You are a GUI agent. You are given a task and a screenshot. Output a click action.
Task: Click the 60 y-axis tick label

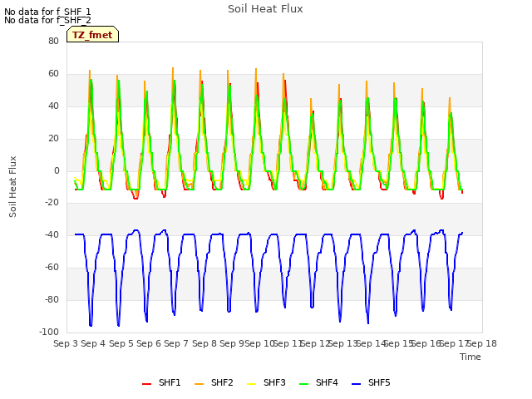click(x=53, y=74)
